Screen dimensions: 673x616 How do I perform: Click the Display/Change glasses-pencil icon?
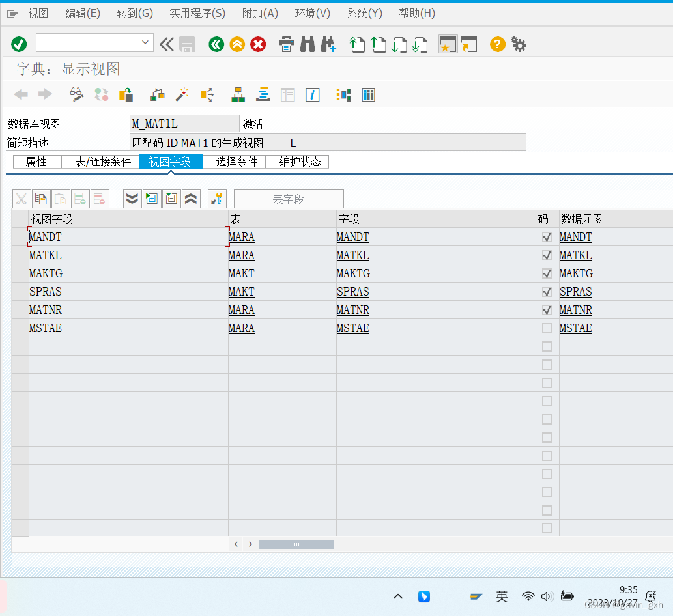[x=76, y=94]
